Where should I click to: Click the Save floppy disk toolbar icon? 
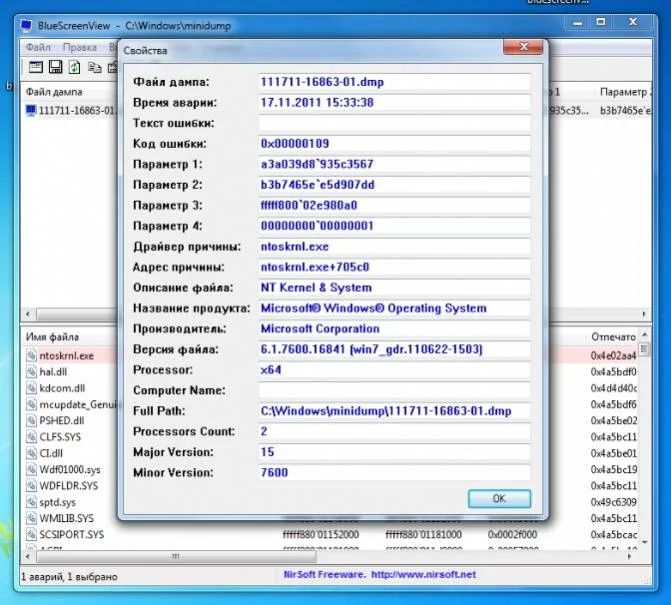pos(55,67)
